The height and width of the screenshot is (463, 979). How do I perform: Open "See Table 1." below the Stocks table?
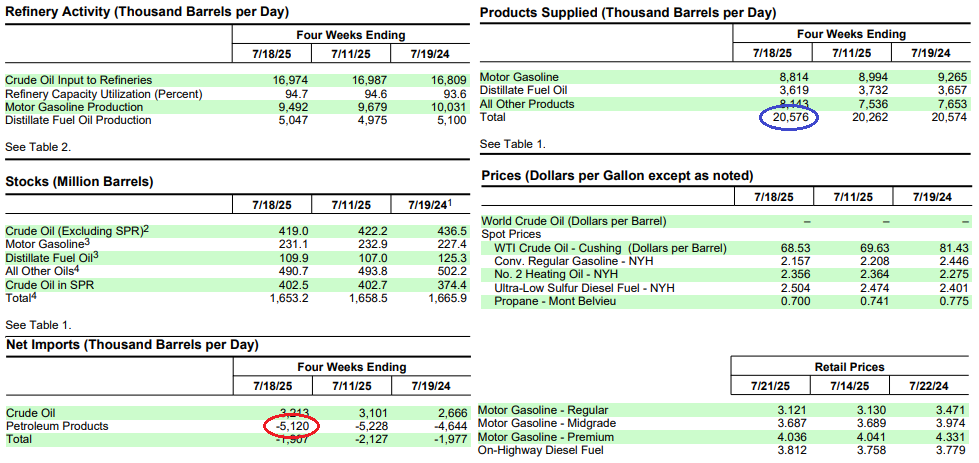pos(38,325)
